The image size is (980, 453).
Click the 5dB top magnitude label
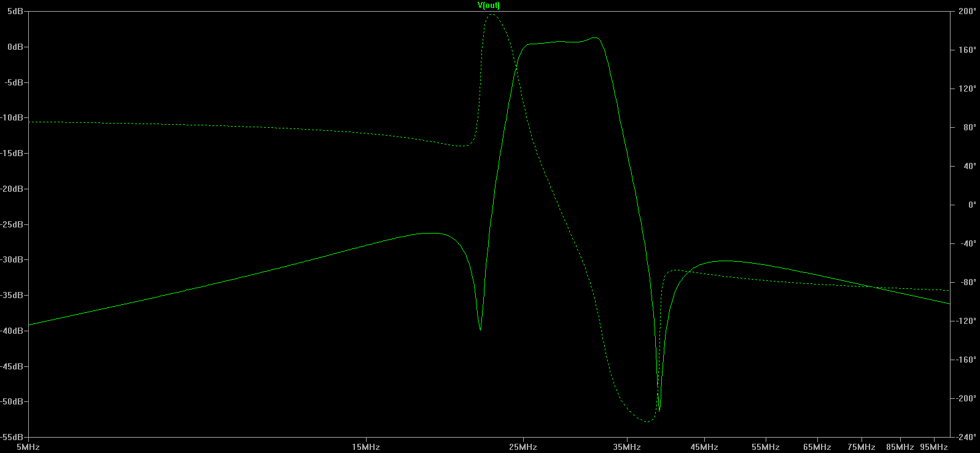point(16,12)
